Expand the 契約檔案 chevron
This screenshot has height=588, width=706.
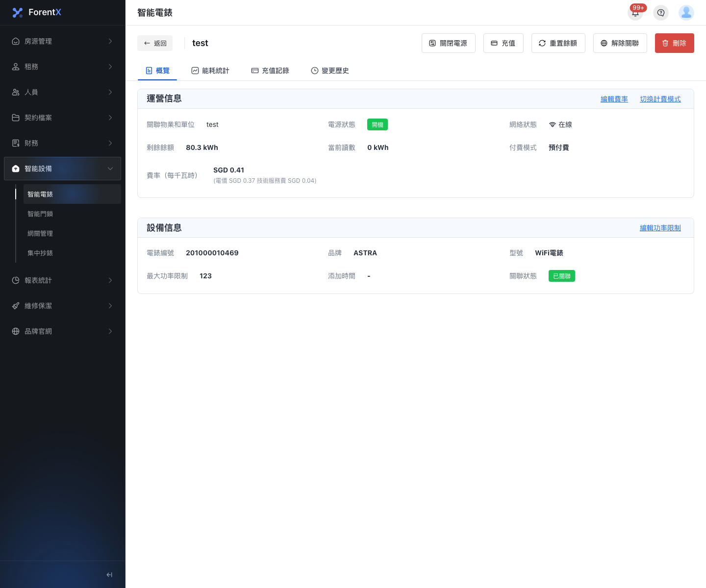(x=110, y=118)
